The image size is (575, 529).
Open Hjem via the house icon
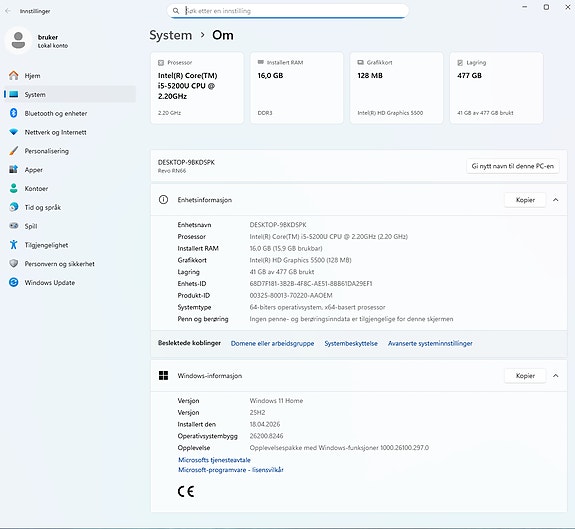pyautogui.click(x=14, y=76)
